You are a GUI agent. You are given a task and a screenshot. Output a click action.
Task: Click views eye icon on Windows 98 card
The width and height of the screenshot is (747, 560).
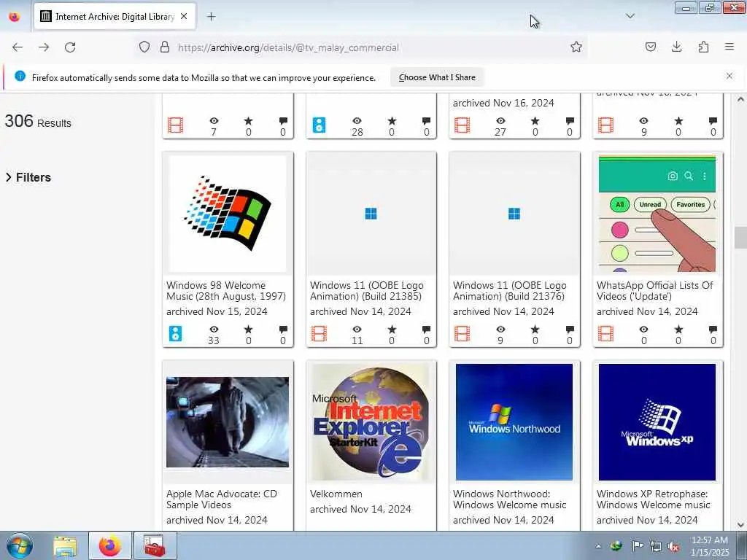[214, 330]
